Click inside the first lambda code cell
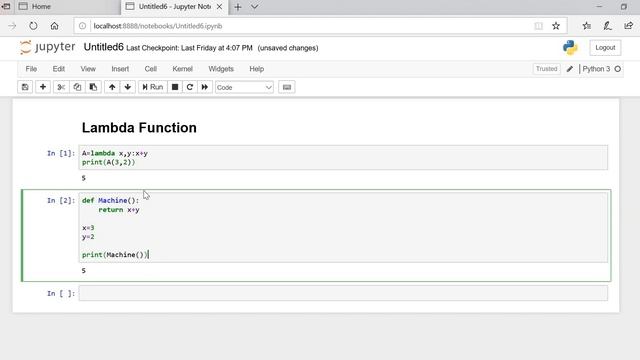Screen dimensions: 640x360 343,158
